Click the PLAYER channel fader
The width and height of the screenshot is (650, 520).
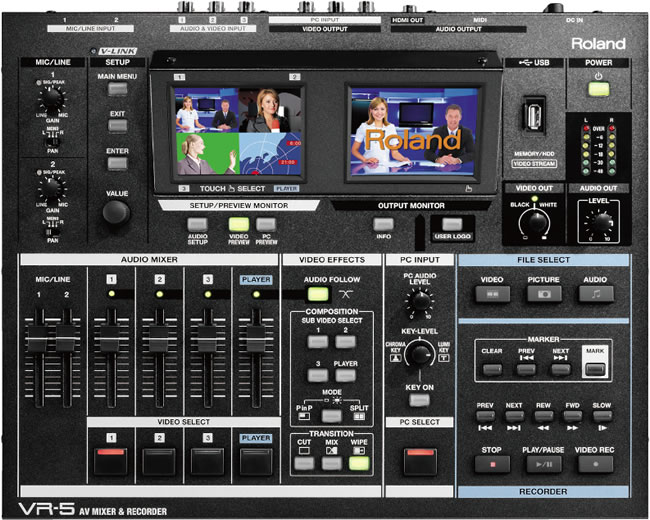pos(256,338)
